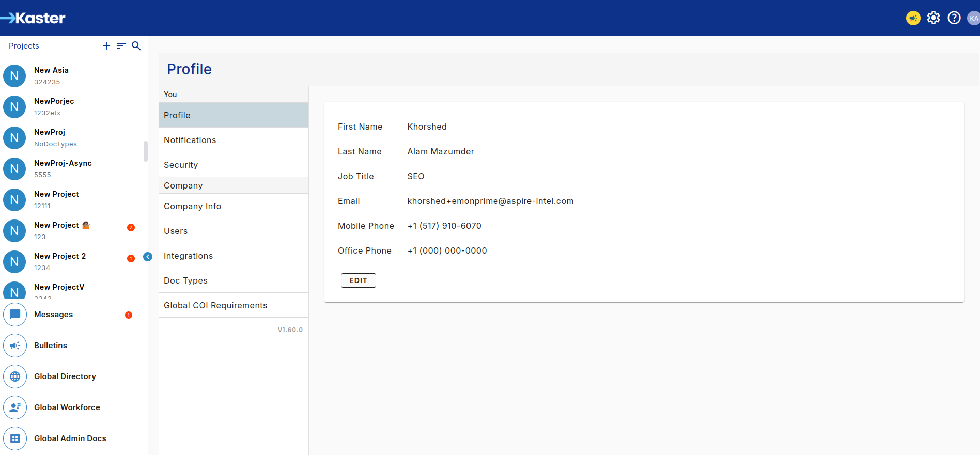This screenshot has width=980, height=455.
Task: Click the help question mark icon
Action: click(954, 18)
